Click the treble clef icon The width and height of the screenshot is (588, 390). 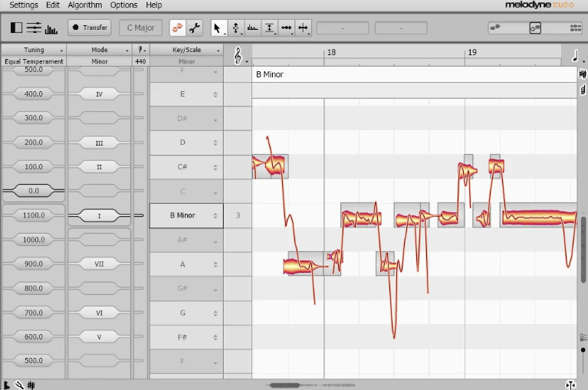tap(238, 56)
